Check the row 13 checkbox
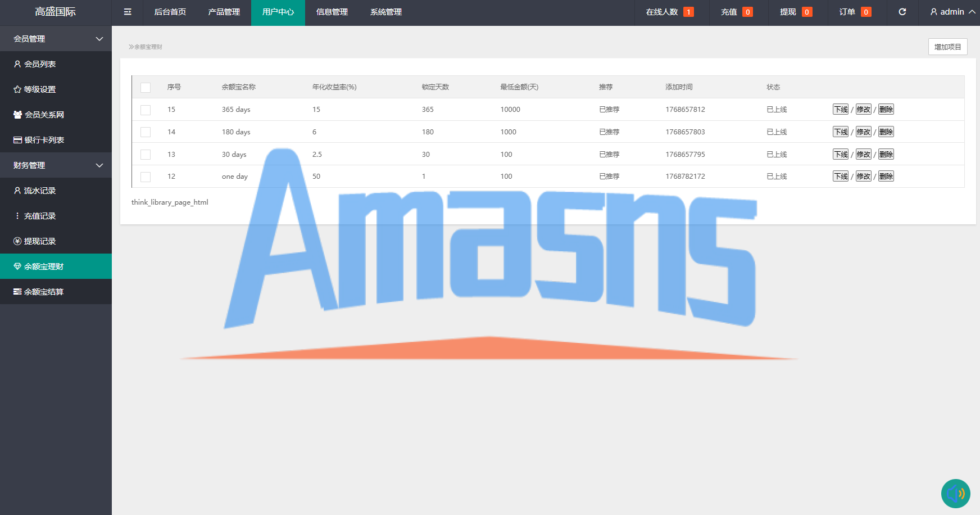 coord(146,155)
